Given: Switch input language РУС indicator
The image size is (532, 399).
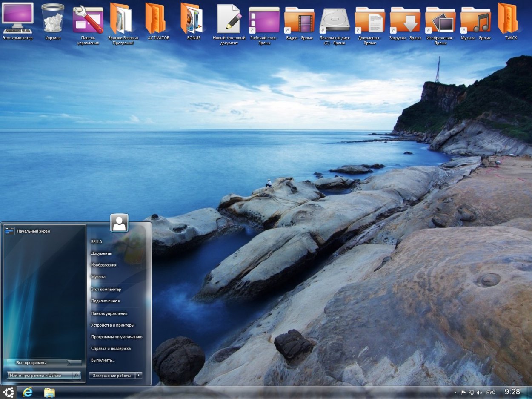Looking at the screenshot, I should 491,392.
